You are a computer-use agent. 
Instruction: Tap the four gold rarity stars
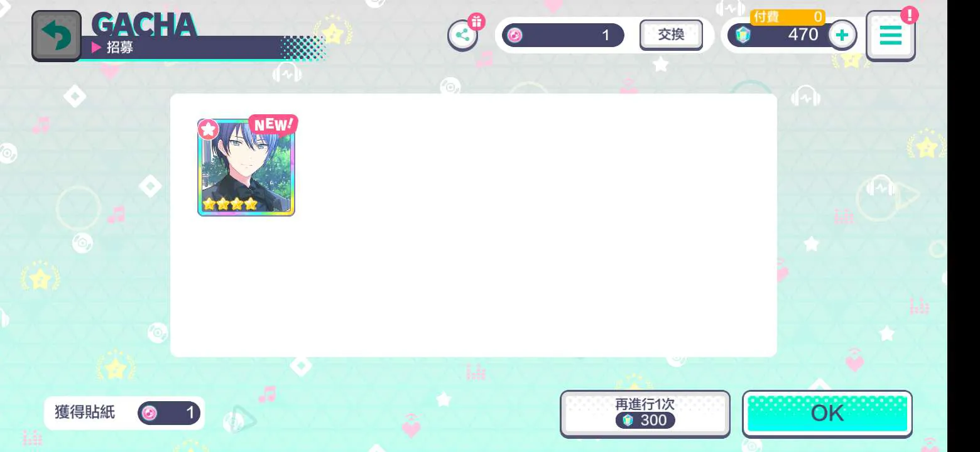coord(230,204)
